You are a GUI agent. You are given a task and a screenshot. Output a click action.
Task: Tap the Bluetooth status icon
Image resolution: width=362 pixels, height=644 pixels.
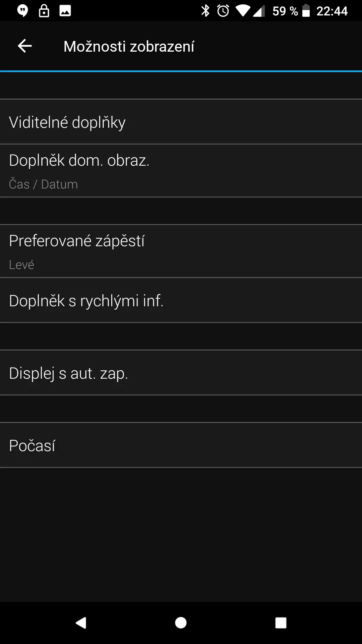205,11
